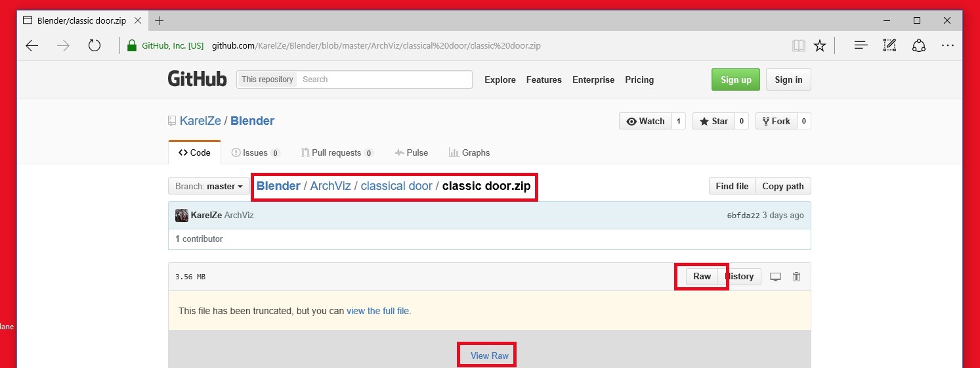Open KarelZe owner link in repo title
This screenshot has height=368, width=980.
(200, 121)
